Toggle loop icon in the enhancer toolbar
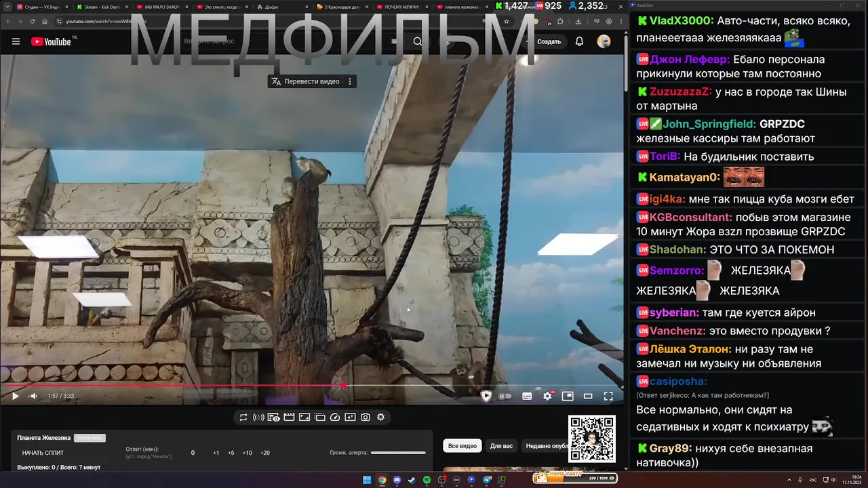This screenshot has width=868, height=488. pyautogui.click(x=243, y=418)
